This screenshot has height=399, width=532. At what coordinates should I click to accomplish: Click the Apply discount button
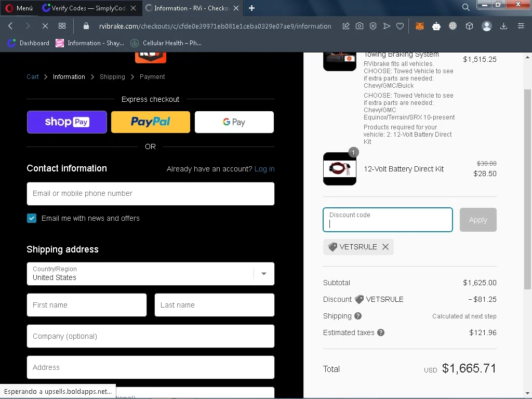478,220
